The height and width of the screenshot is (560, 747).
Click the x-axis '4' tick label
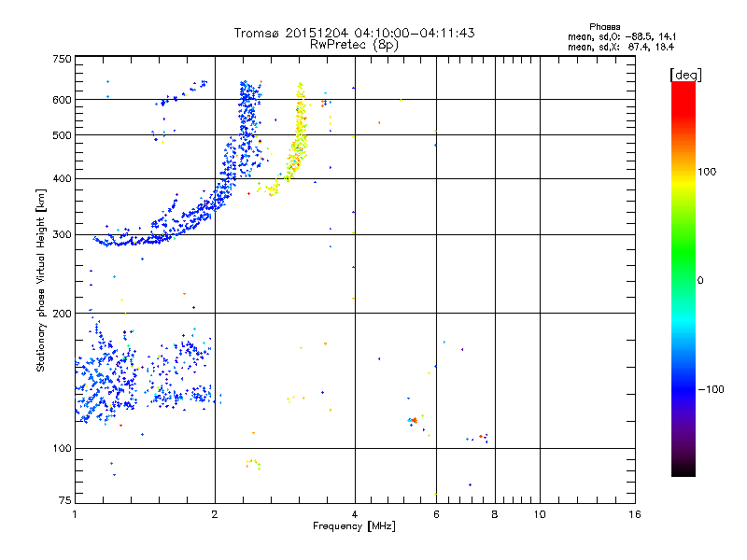click(355, 514)
